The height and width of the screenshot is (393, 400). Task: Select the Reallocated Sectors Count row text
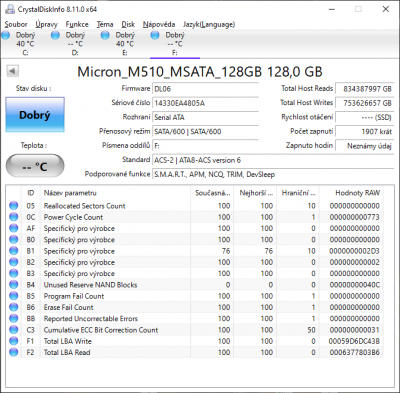click(84, 206)
